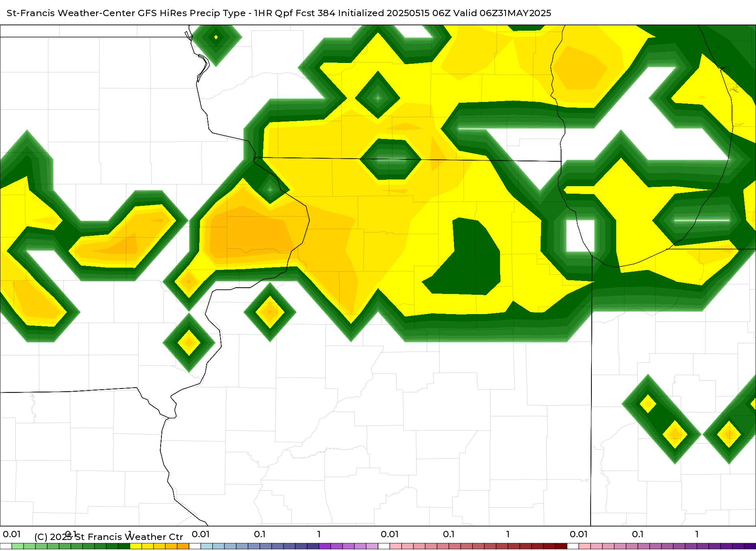The height and width of the screenshot is (551, 756).
Task: Select the bright yellow legend swatch
Action: [x=136, y=546]
